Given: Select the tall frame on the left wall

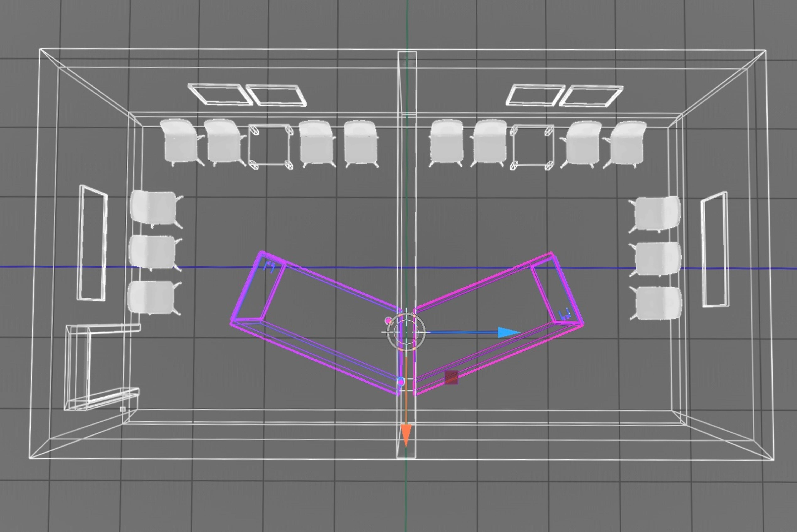Looking at the screenshot, I should [x=92, y=243].
